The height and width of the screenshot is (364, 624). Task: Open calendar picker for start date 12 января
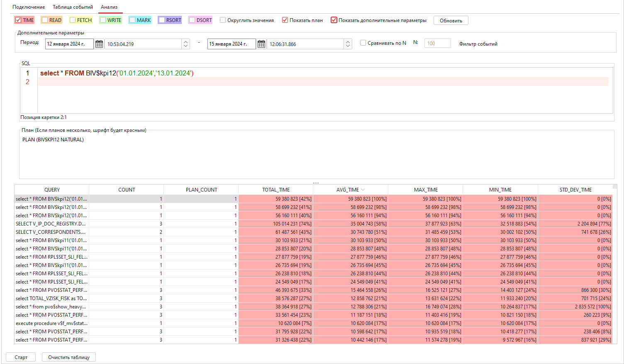pyautogui.click(x=99, y=44)
